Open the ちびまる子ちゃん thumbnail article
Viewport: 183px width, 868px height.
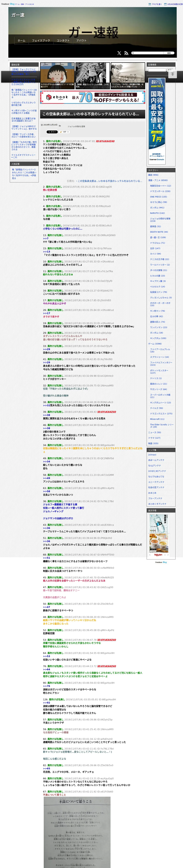coord(57,76)
